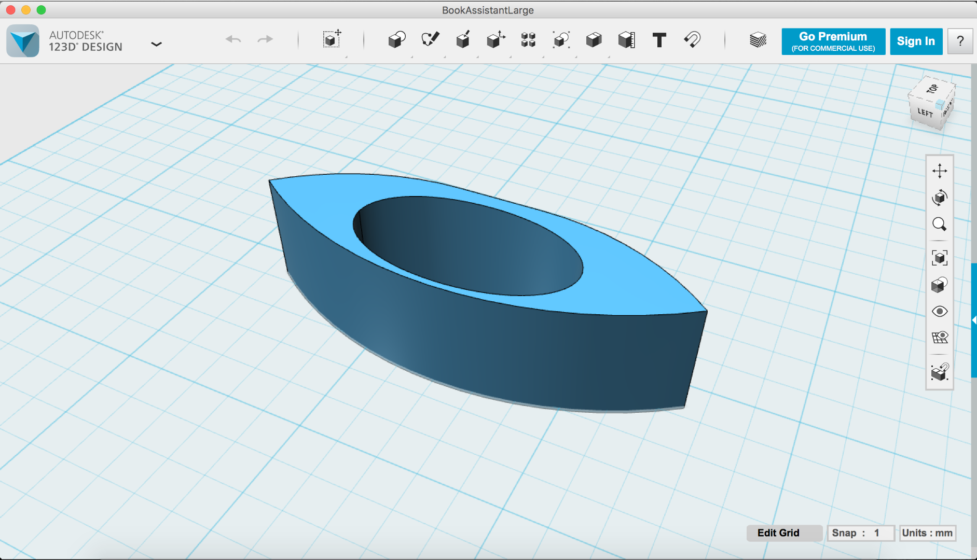Image resolution: width=977 pixels, height=560 pixels.
Task: Click the view cube top face
Action: (932, 88)
